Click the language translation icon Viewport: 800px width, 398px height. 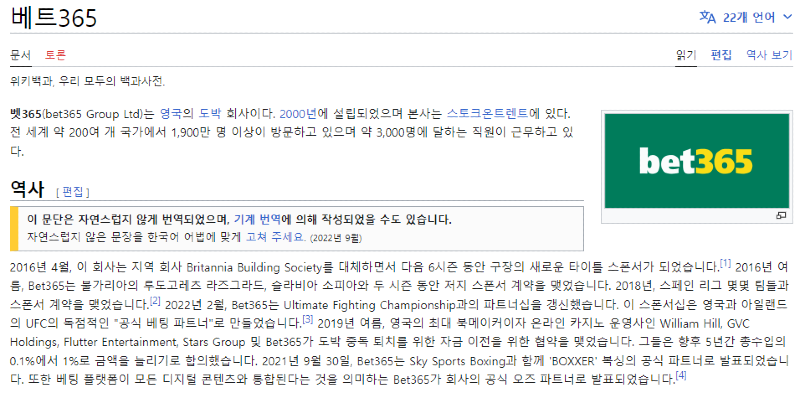click(x=708, y=17)
